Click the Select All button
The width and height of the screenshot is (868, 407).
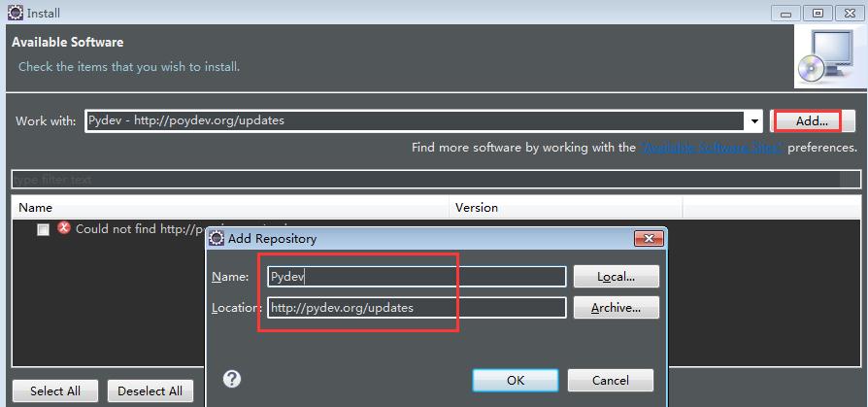click(54, 390)
